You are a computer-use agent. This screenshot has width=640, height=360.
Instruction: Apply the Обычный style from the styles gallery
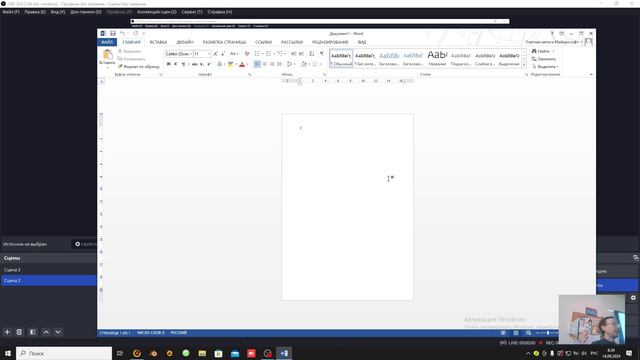341,59
